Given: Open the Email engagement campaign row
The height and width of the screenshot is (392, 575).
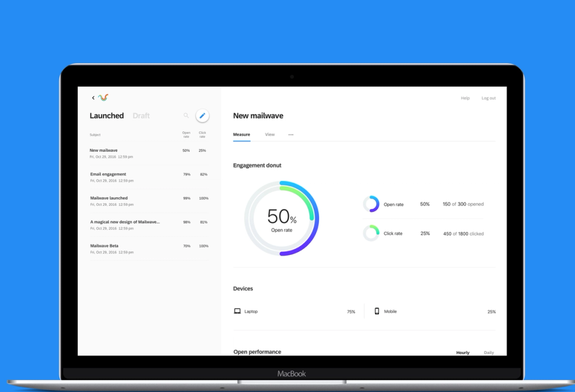Looking at the screenshot, I should 149,177.
